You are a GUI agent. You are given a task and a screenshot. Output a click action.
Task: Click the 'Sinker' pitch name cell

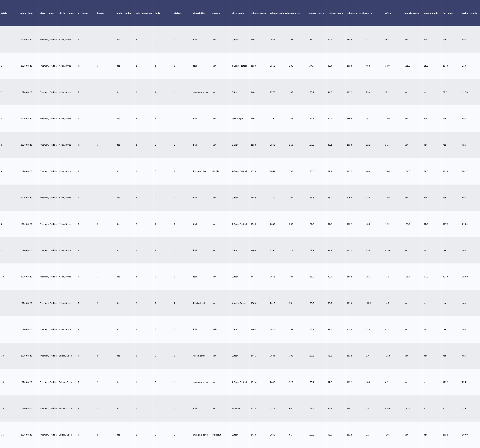(235, 145)
